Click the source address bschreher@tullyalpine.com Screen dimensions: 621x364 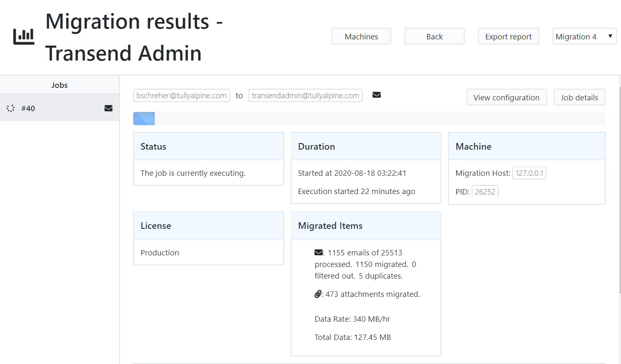click(182, 95)
